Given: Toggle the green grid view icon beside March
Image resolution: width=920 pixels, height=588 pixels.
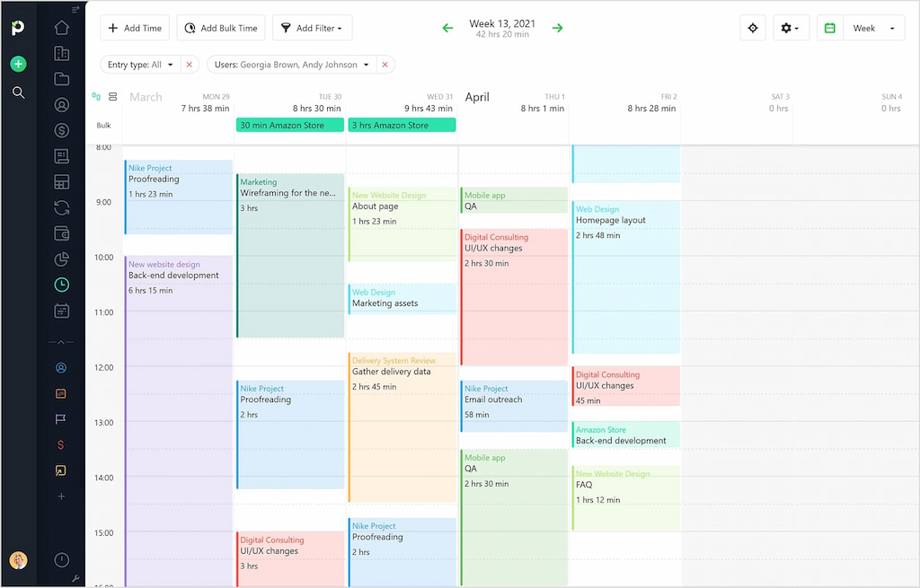Looking at the screenshot, I should (x=97, y=96).
